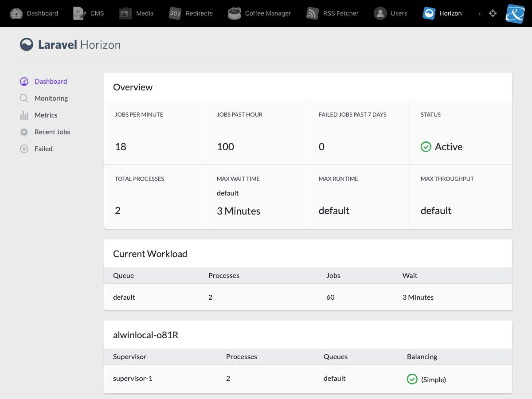Click the Monitoring magnifier sidebar icon

click(x=24, y=98)
